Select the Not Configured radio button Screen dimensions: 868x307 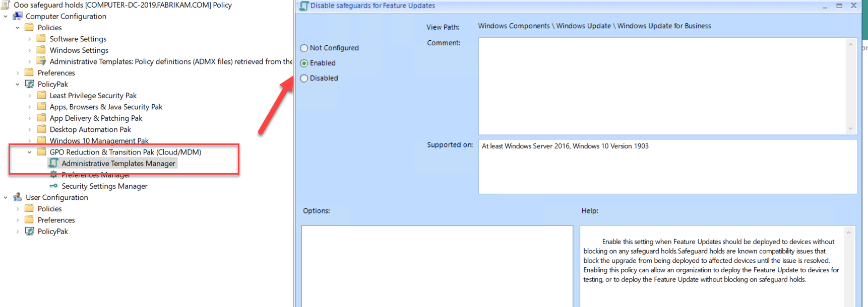pos(304,48)
